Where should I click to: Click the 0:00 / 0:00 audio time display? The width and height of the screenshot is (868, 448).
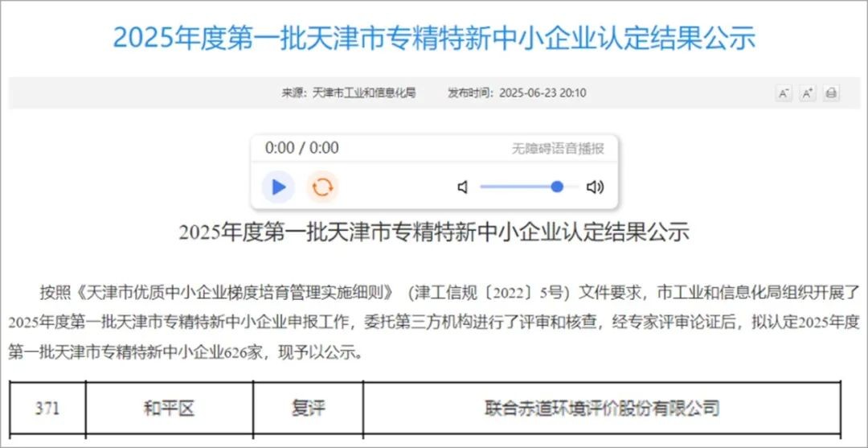pos(301,148)
